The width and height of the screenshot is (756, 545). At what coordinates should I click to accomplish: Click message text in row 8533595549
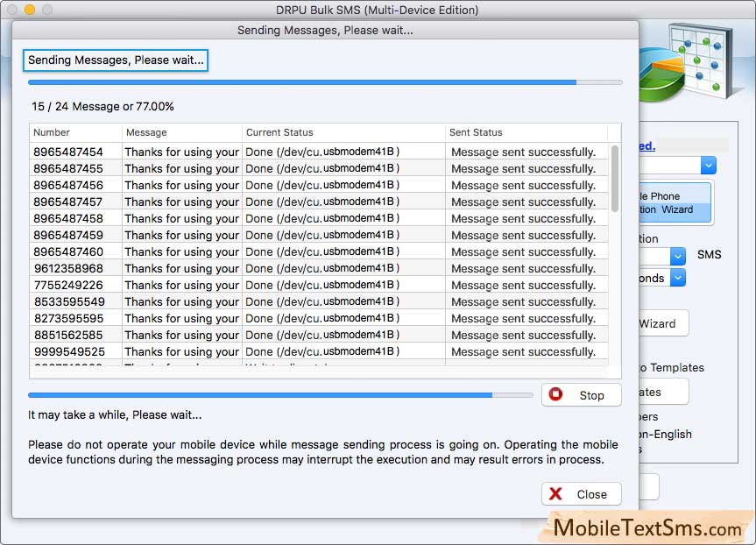pyautogui.click(x=181, y=301)
